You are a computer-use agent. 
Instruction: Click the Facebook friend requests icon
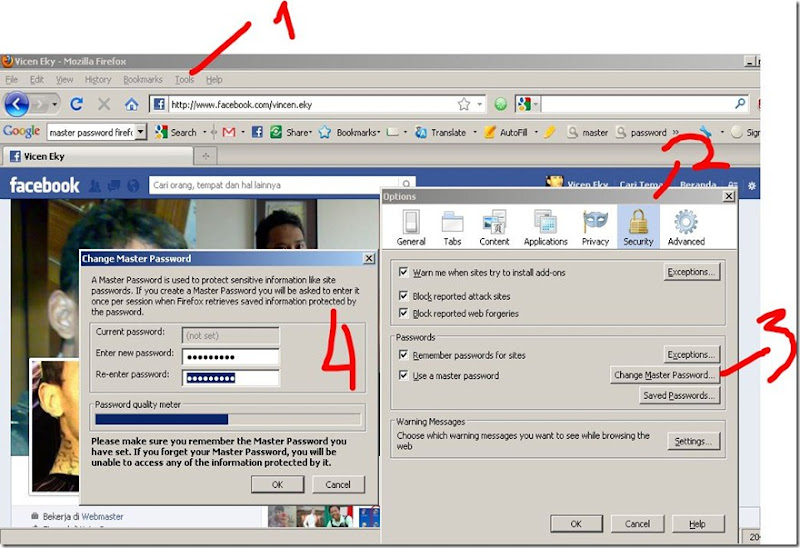click(94, 186)
